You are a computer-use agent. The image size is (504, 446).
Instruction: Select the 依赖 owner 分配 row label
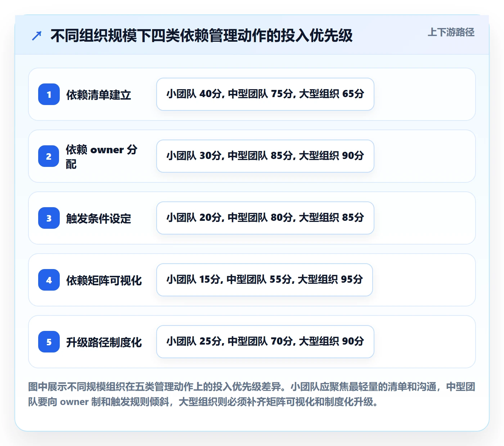102,156
